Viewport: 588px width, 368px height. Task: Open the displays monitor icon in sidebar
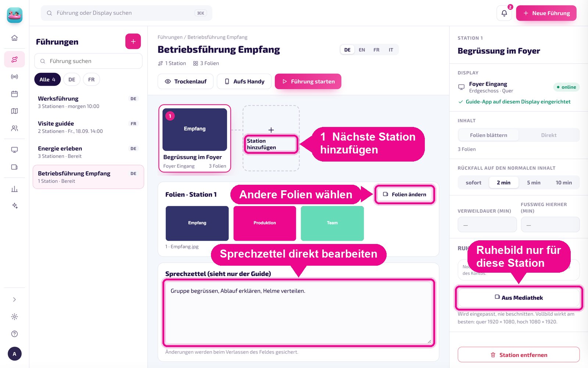point(14,150)
